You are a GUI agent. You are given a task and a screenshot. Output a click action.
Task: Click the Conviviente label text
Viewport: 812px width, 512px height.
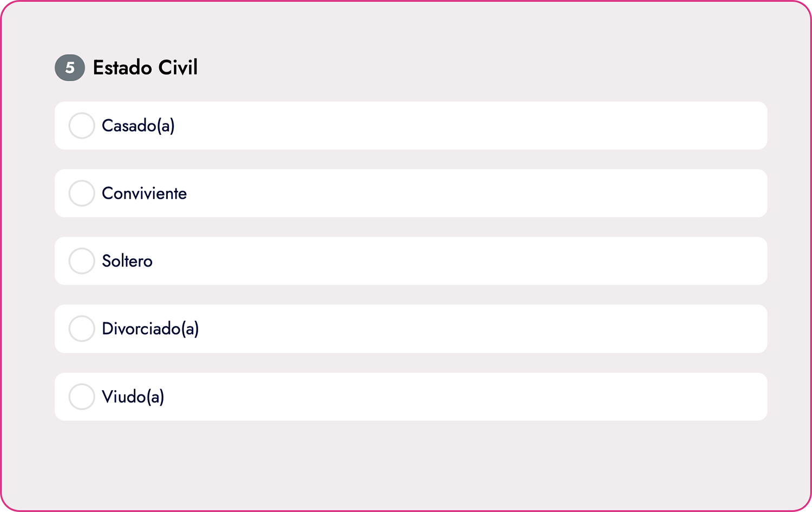[144, 193]
